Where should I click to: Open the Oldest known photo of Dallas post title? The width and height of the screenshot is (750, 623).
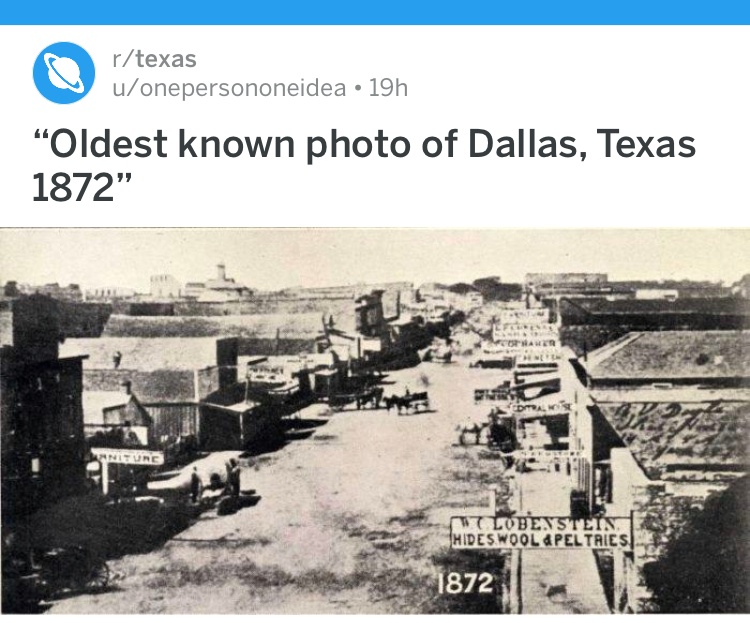click(x=364, y=165)
